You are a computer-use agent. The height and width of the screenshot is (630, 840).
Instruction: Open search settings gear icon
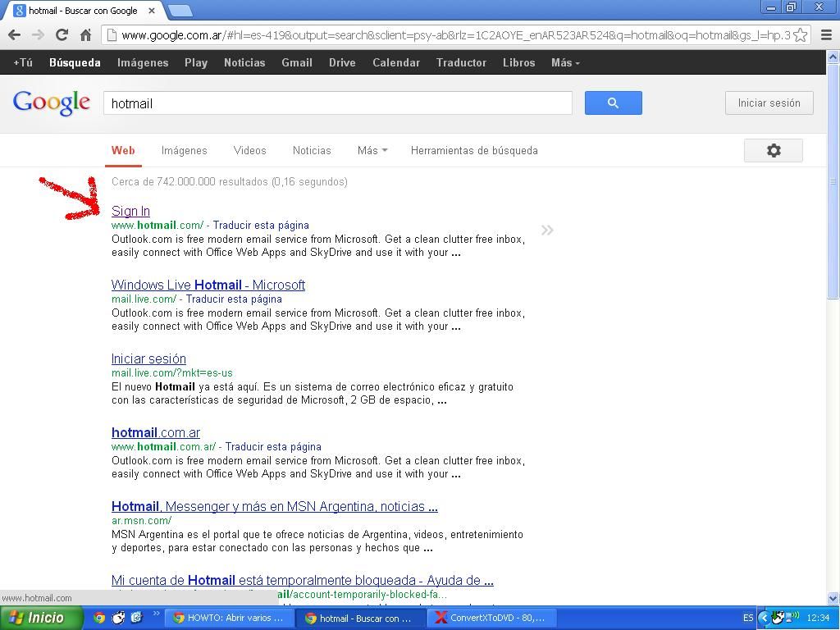click(774, 151)
